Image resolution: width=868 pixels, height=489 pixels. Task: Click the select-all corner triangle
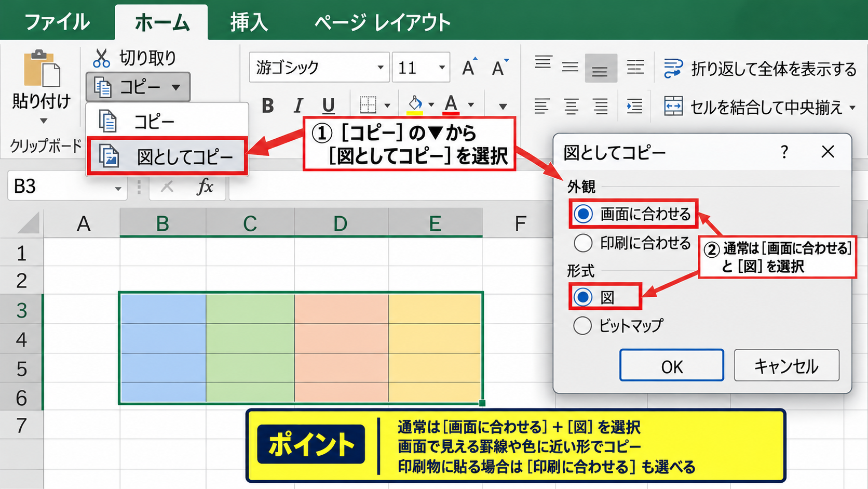pos(29,223)
